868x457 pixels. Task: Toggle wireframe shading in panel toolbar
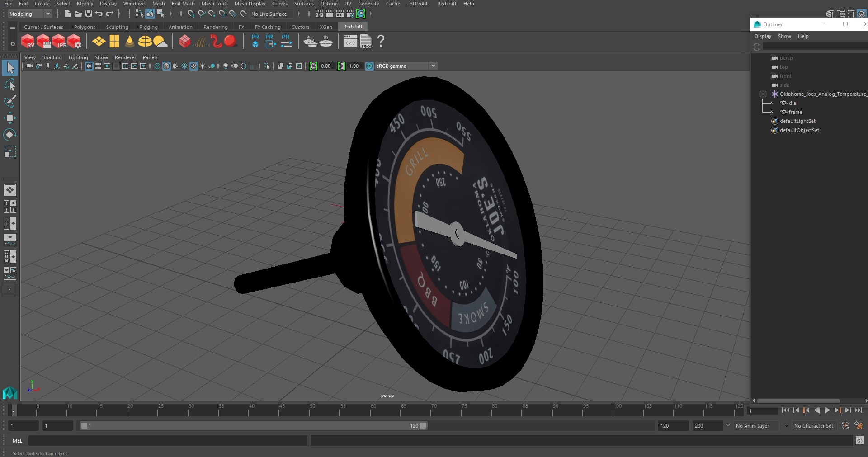click(157, 66)
